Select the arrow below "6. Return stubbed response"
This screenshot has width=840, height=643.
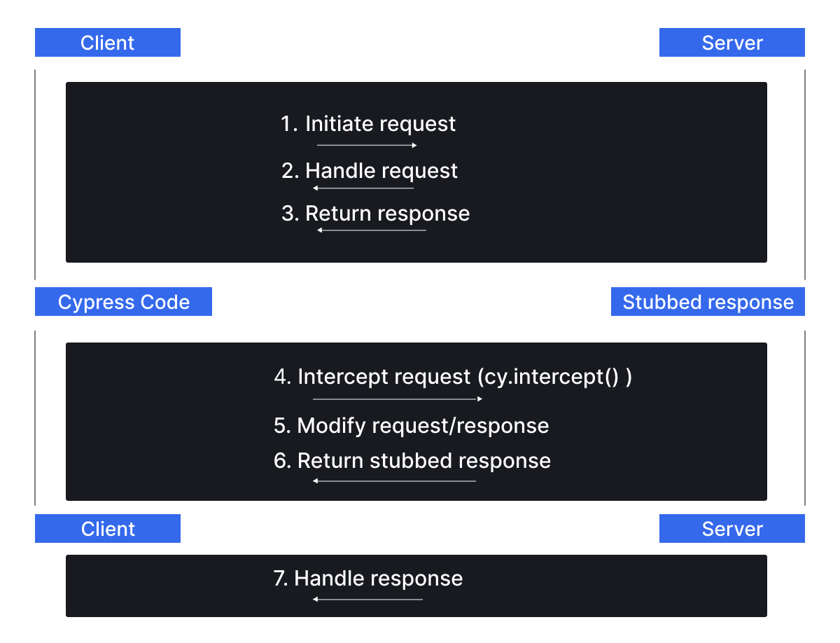pos(394,480)
